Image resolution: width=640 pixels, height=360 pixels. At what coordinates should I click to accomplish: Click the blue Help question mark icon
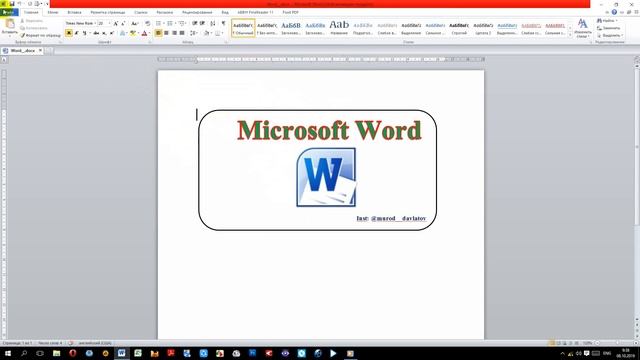[x=614, y=12]
